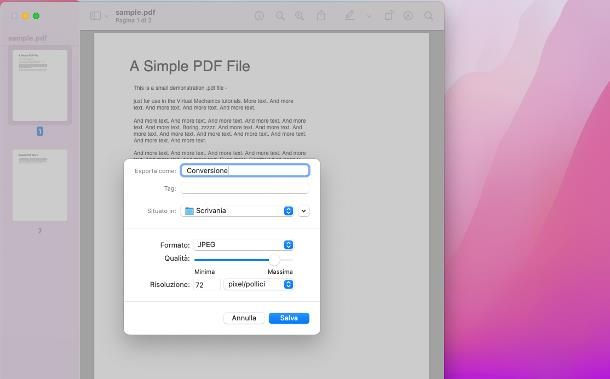The image size is (610, 379).
Task: Show the markup toolbar icon
Action: pos(408,16)
